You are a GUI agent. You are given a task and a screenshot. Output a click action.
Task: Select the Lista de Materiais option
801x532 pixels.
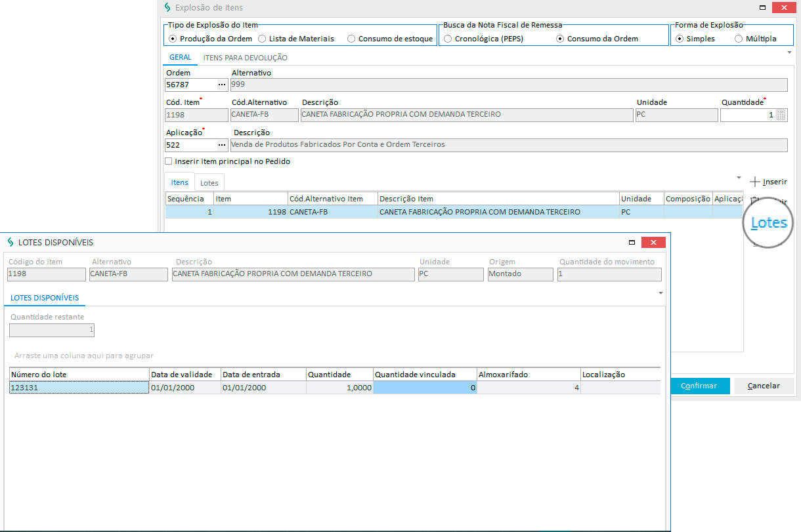coord(263,39)
